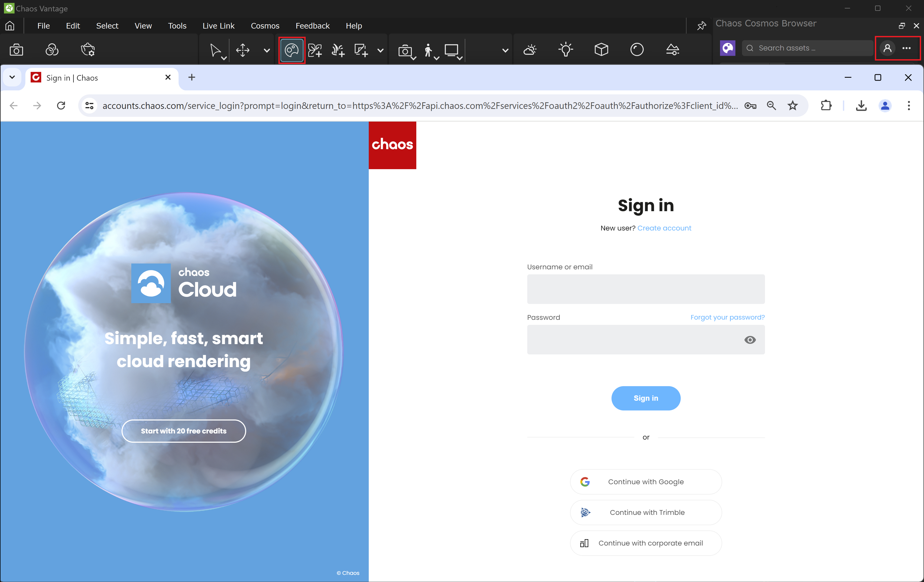The width and height of the screenshot is (924, 582).
Task: Undock the Chaos Cosmos Browser panel
Action: 902,26
